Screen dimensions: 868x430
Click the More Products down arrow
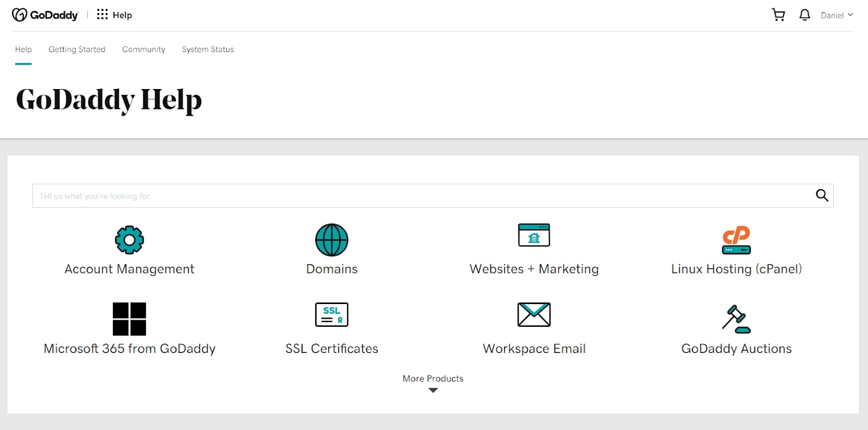[433, 390]
